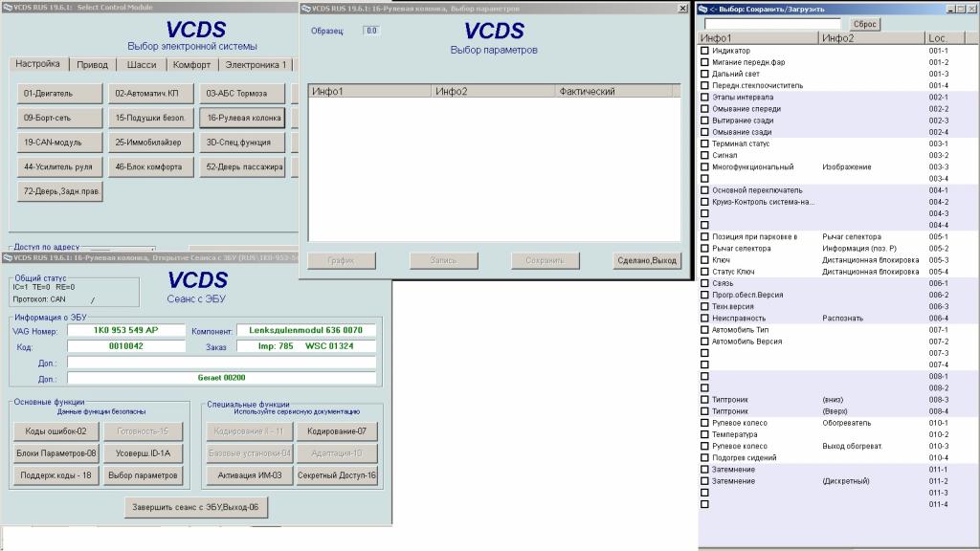The width and height of the screenshot is (980, 551).
Task: Enable the Этапы интервала checkbox
Action: point(704,98)
